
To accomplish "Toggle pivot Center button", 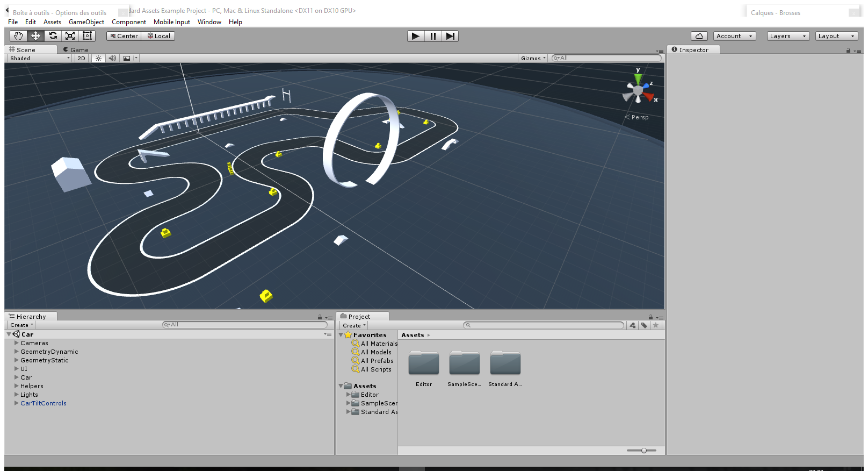I will pyautogui.click(x=124, y=36).
